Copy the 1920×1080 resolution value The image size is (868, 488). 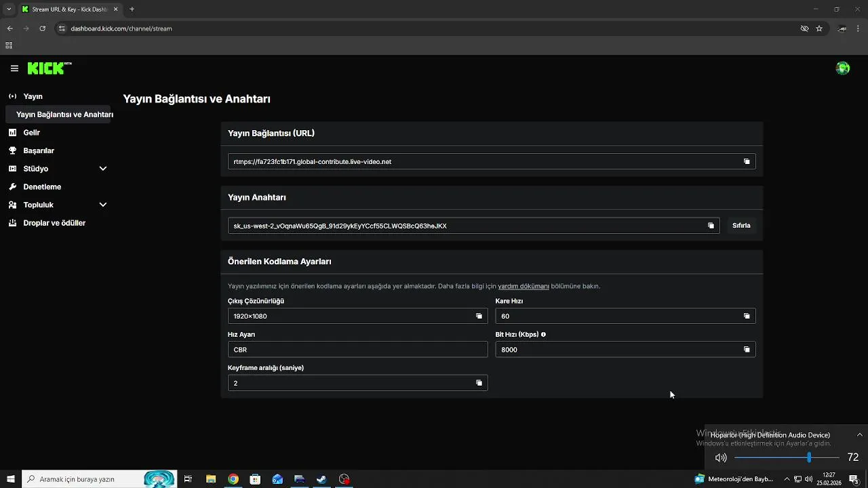point(479,316)
